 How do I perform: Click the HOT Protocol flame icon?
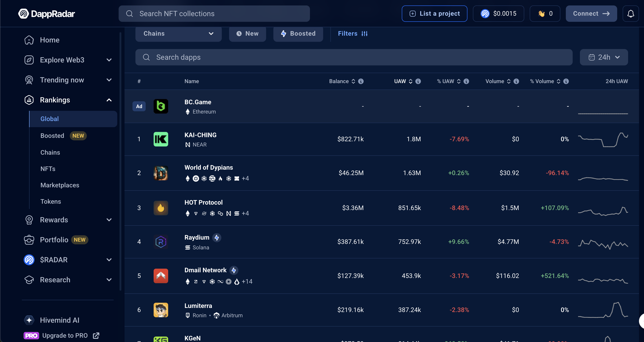(x=161, y=208)
